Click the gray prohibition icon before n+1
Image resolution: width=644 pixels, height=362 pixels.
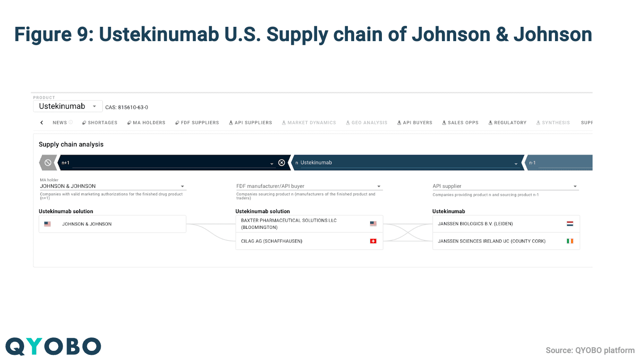[48, 163]
